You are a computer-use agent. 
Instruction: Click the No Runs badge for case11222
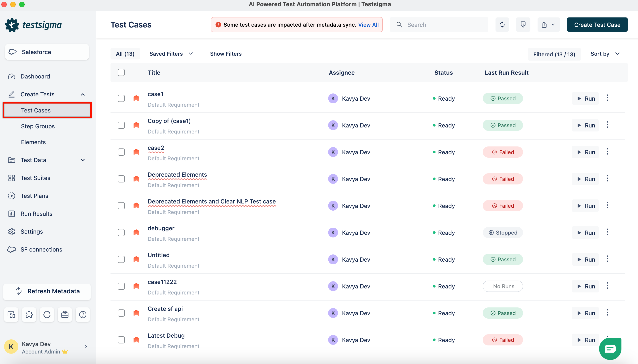point(502,286)
